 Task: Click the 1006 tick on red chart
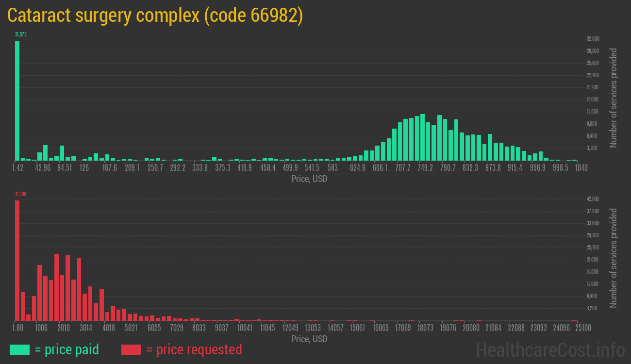click(41, 328)
